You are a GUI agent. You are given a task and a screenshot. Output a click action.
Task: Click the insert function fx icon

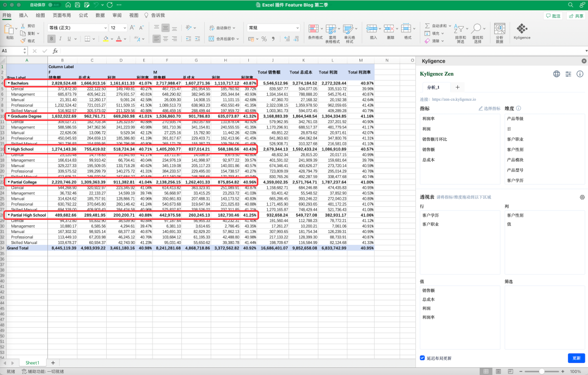click(55, 51)
